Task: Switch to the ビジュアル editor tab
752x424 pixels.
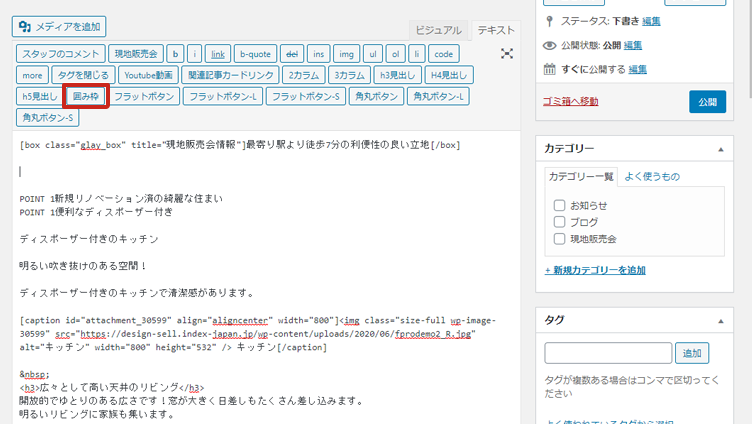Action: (x=438, y=30)
